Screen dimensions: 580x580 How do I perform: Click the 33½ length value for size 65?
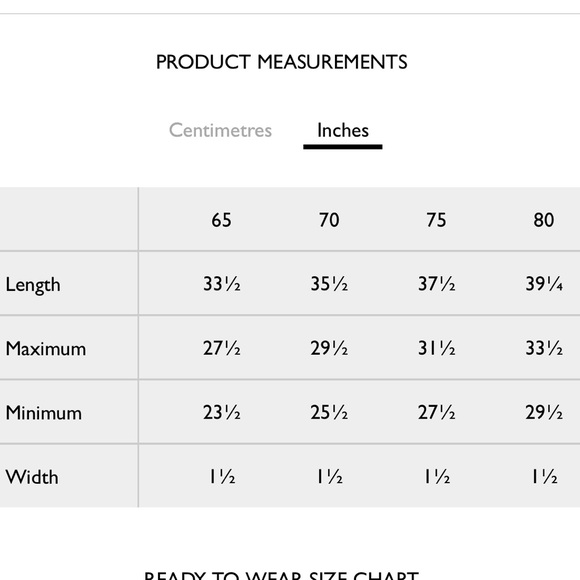point(222,284)
